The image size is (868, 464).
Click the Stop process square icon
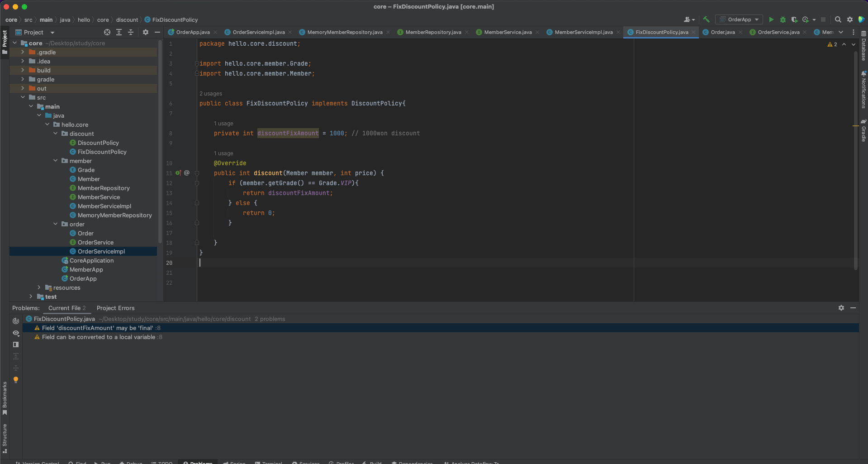pyautogui.click(x=823, y=19)
